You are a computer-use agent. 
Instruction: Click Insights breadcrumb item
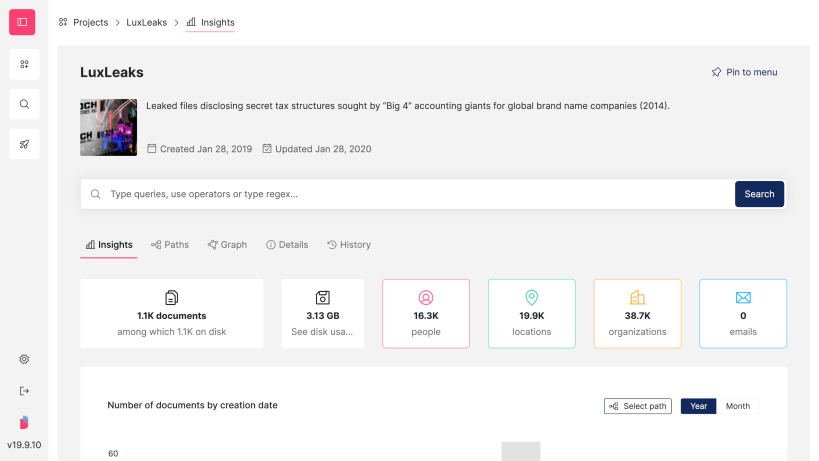210,22
